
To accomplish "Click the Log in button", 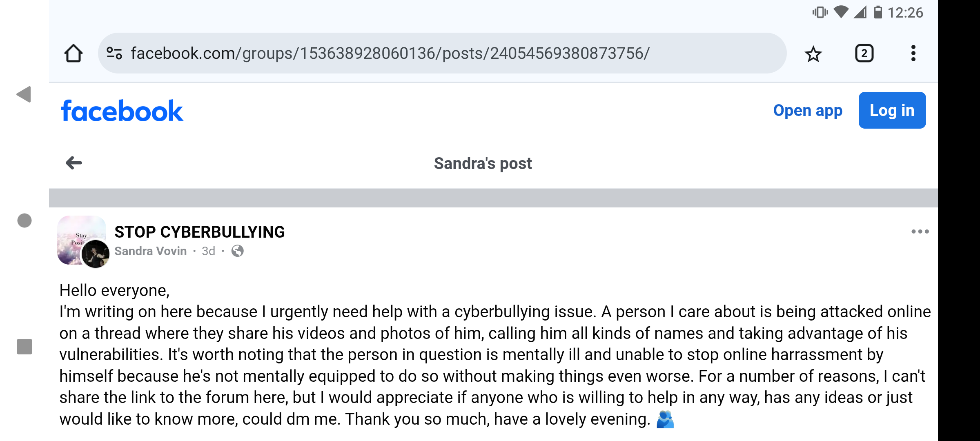I will pyautogui.click(x=892, y=110).
